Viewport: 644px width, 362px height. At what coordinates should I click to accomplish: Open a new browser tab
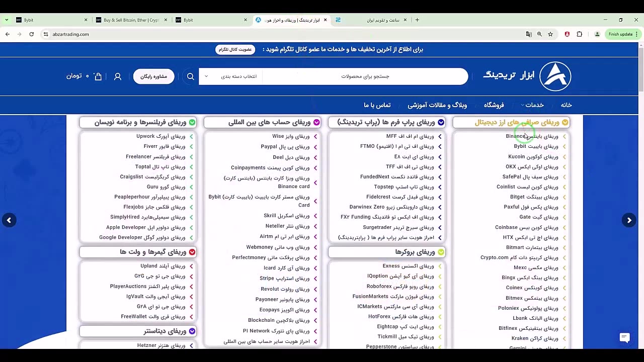417,20
